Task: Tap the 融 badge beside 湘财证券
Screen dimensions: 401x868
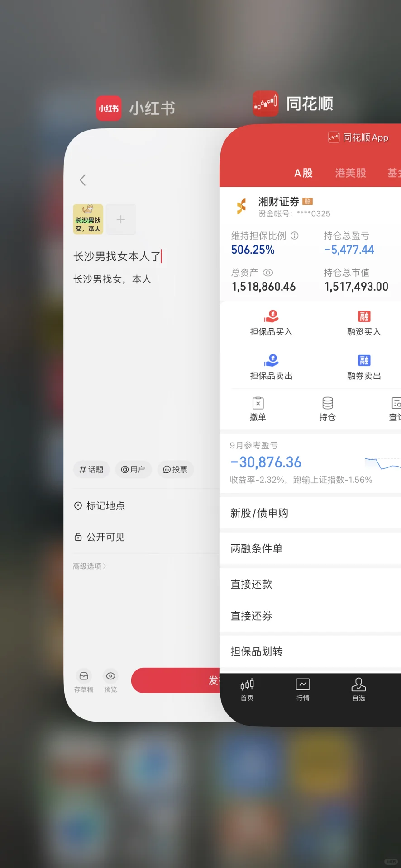Action: (x=307, y=201)
